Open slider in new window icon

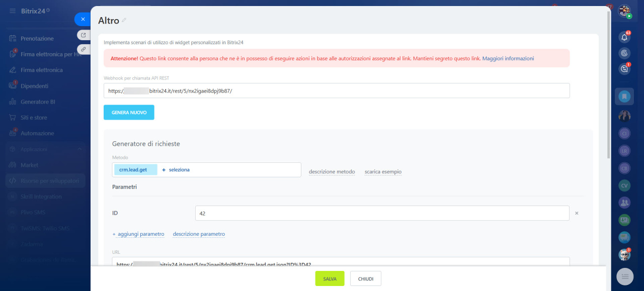84,35
